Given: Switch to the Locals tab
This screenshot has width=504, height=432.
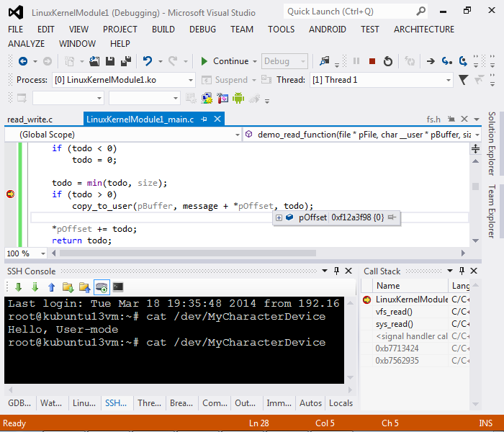Looking at the screenshot, I should click(341, 403).
